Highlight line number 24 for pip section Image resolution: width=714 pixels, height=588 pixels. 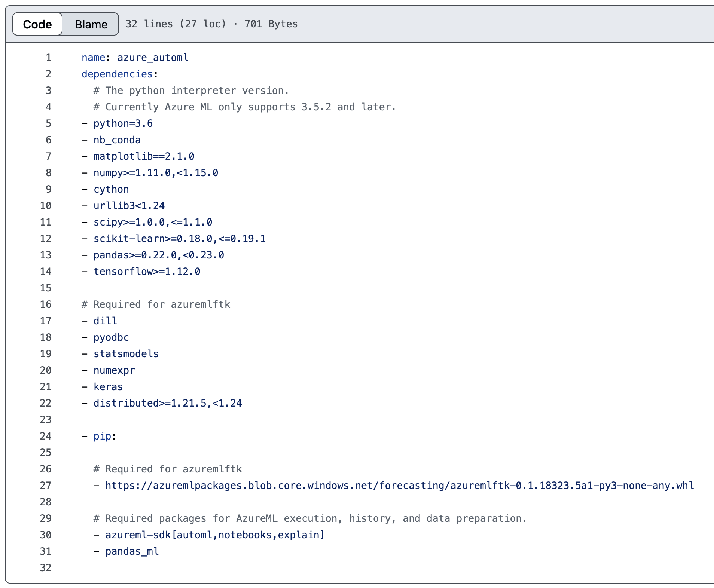pyautogui.click(x=46, y=436)
